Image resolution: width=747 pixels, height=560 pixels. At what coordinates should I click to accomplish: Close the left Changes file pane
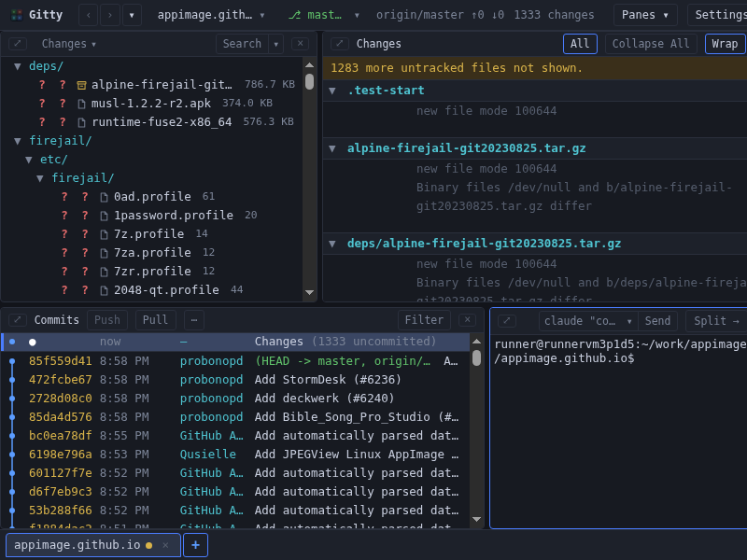(300, 44)
